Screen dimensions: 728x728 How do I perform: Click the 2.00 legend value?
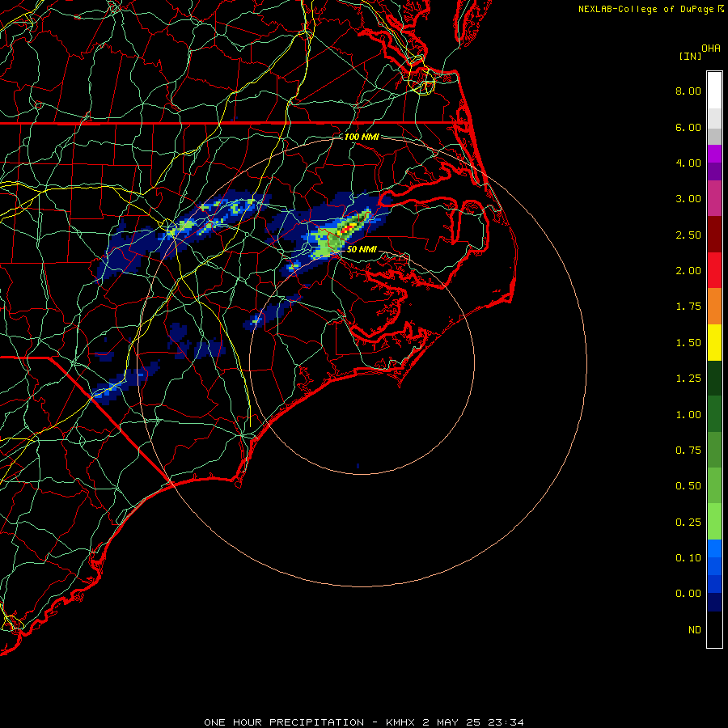pyautogui.click(x=688, y=271)
